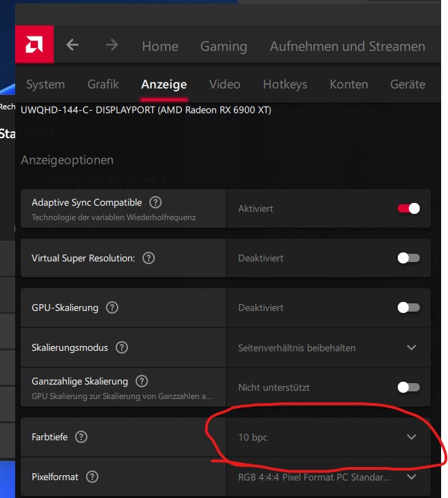Image resolution: width=448 pixels, height=498 pixels.
Task: Click the Deaktiviert text for Virtual Super Resolution
Action: [x=261, y=258]
